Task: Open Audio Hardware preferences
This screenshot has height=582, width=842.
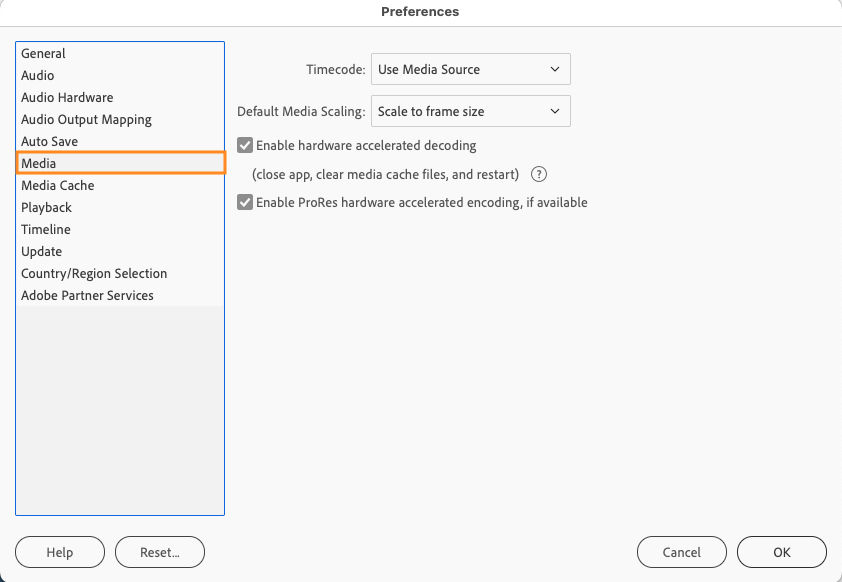Action: [x=67, y=97]
